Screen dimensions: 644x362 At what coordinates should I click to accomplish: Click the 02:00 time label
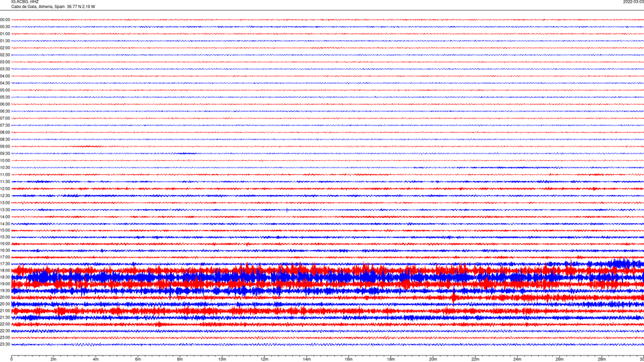point(5,48)
